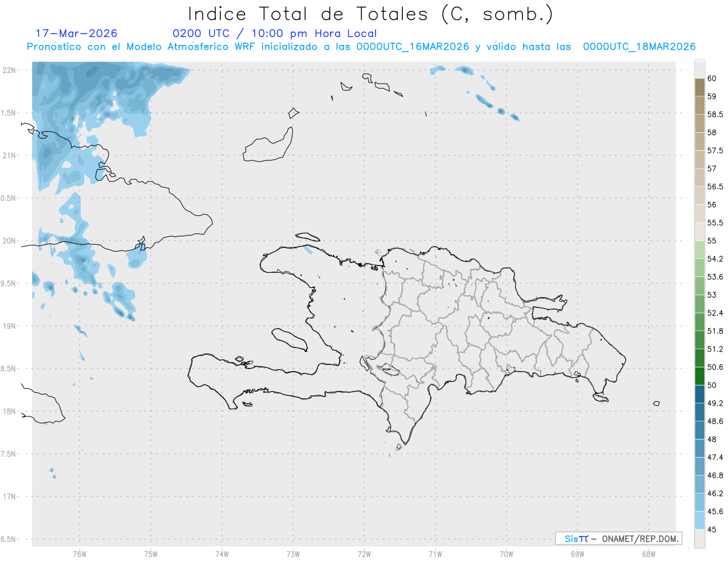This screenshot has width=728, height=562.
Task: Click the "20N" latitude label
Action: pos(10,241)
